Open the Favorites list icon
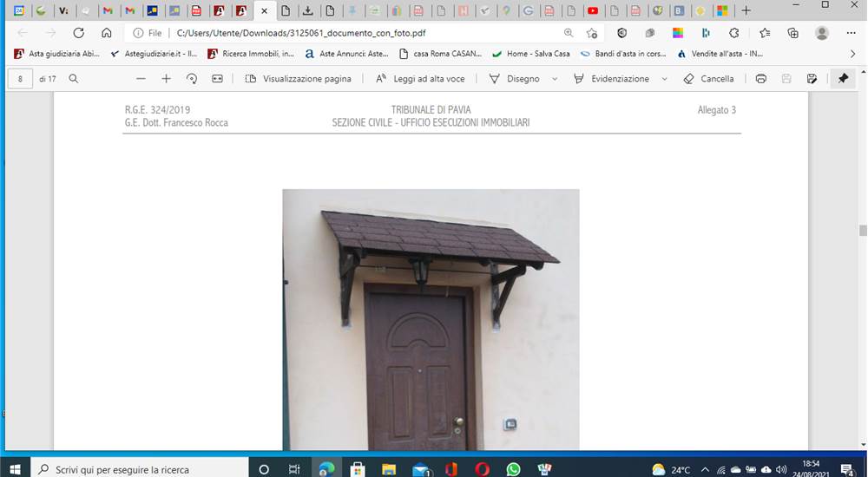Viewport: 868px width, 477px height. click(765, 33)
